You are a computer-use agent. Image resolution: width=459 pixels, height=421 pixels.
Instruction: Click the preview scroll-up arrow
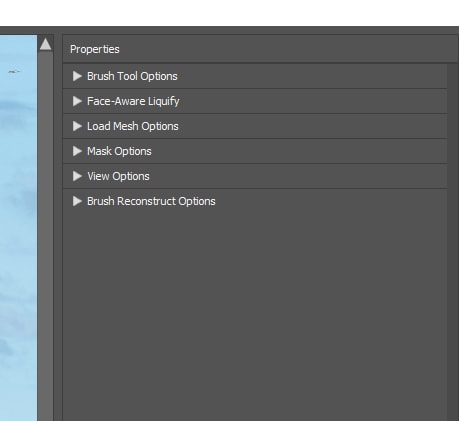[x=45, y=44]
